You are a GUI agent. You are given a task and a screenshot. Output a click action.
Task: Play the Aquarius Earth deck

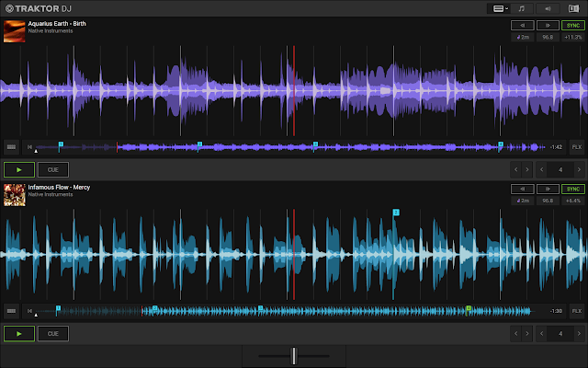click(19, 169)
